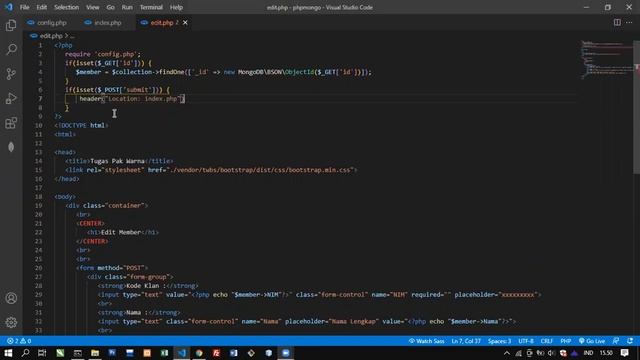Click 'Kode Klan :' text on line 28
This screenshot has height=360, width=640.
[146, 286]
